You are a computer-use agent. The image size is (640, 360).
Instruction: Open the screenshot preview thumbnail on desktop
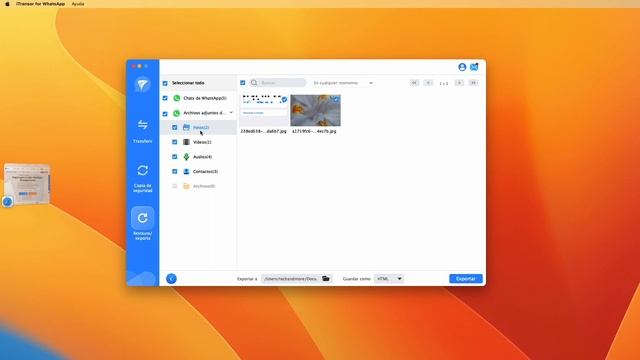(x=27, y=184)
